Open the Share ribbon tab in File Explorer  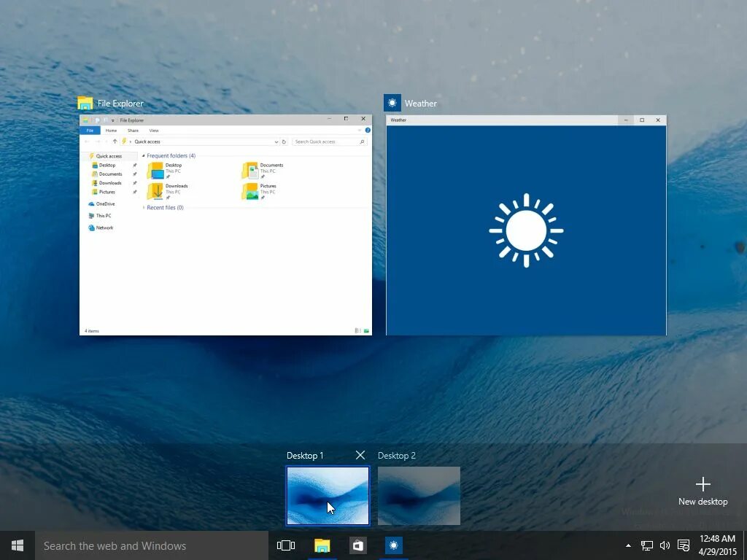pos(133,131)
